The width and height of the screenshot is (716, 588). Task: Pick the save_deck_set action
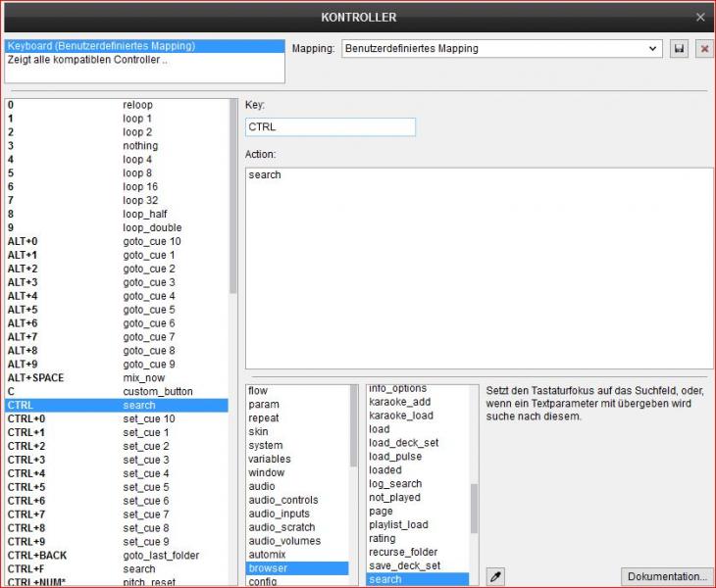418,566
